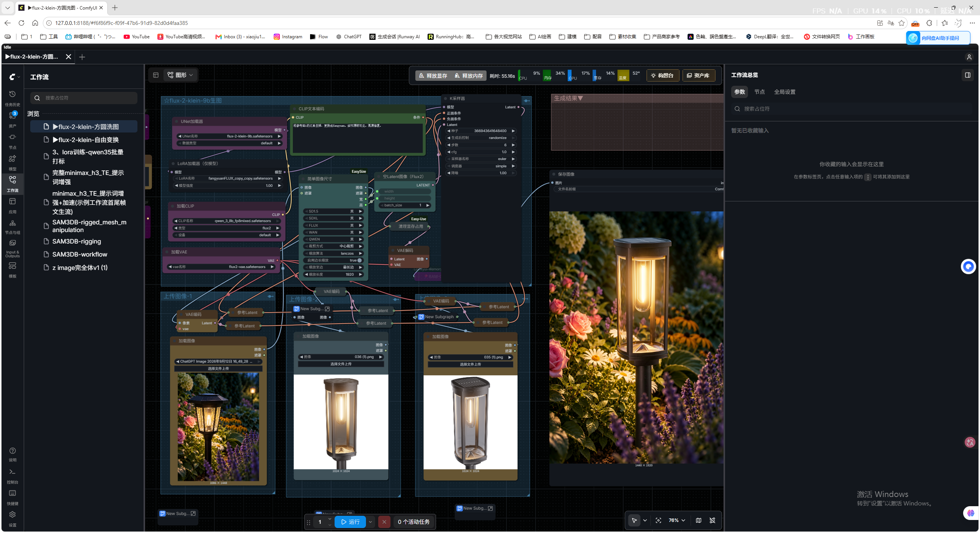The width and height of the screenshot is (980, 533).
Task: Open the run options dropdown next to 运行
Action: [371, 522]
